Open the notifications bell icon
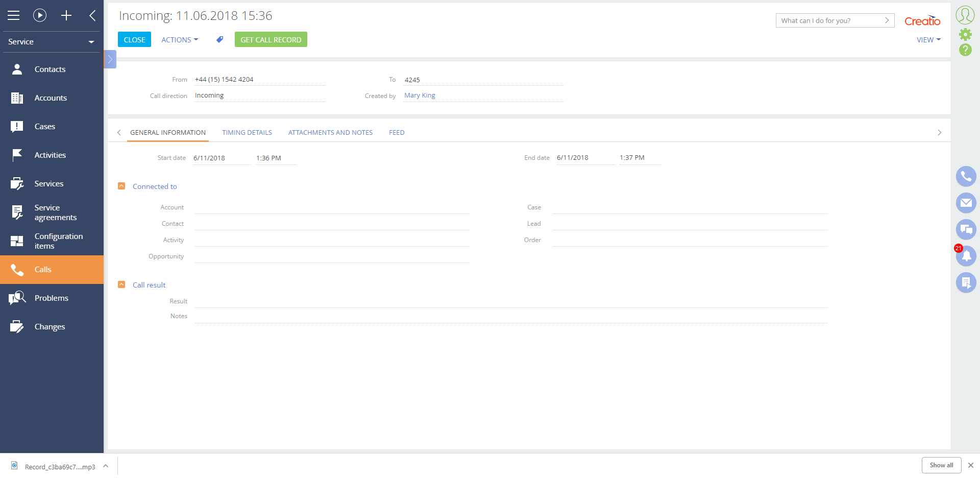This screenshot has height=478, width=980. [966, 256]
